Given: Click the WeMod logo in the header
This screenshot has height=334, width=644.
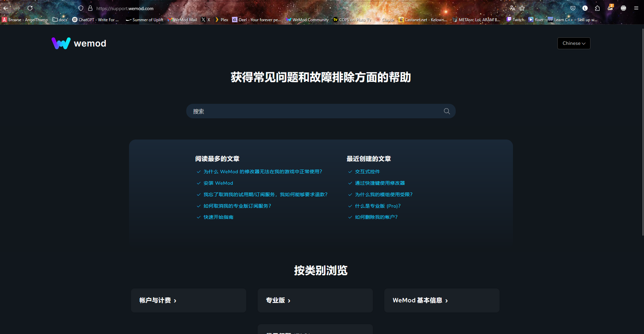Looking at the screenshot, I should tap(79, 43).
